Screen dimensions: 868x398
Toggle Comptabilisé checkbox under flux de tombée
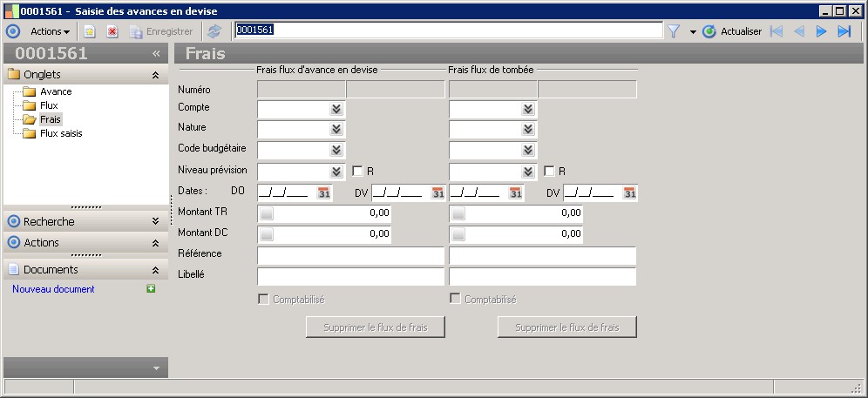click(455, 299)
